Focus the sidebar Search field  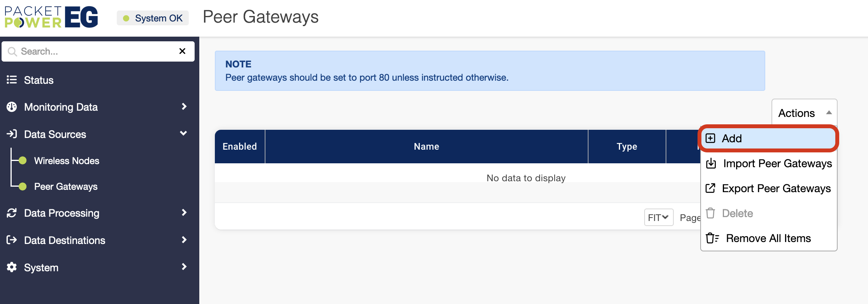point(93,51)
